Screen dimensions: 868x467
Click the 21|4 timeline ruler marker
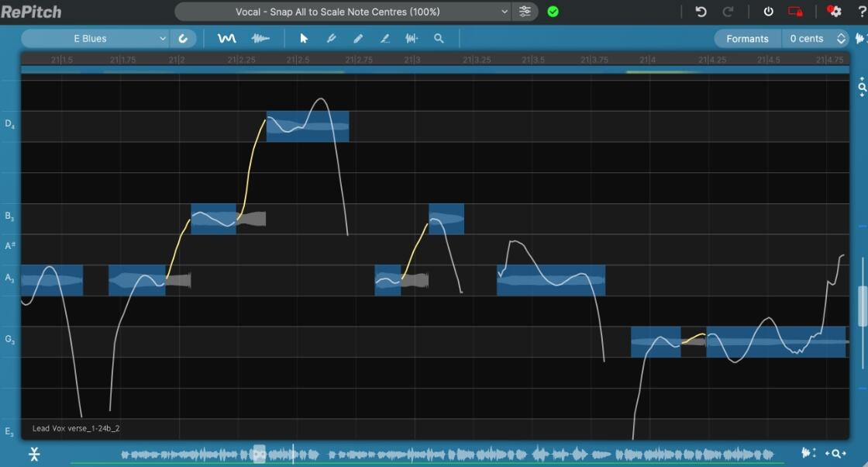648,60
